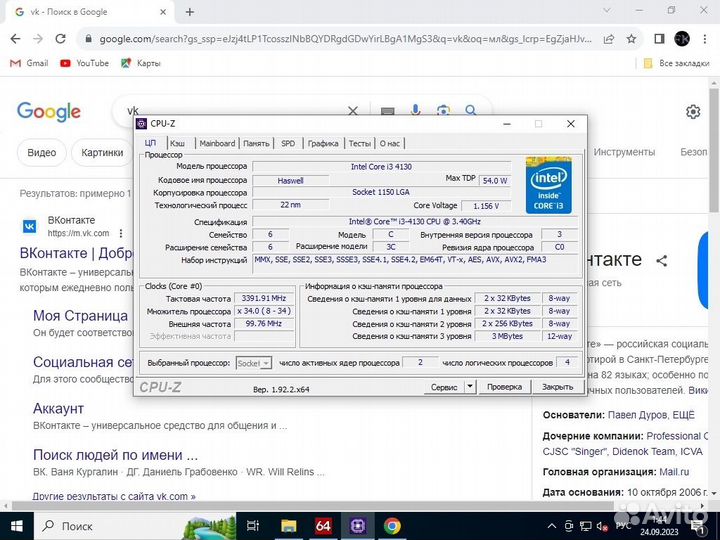
Task: Open the Инструменты search tools
Action: pos(624,152)
